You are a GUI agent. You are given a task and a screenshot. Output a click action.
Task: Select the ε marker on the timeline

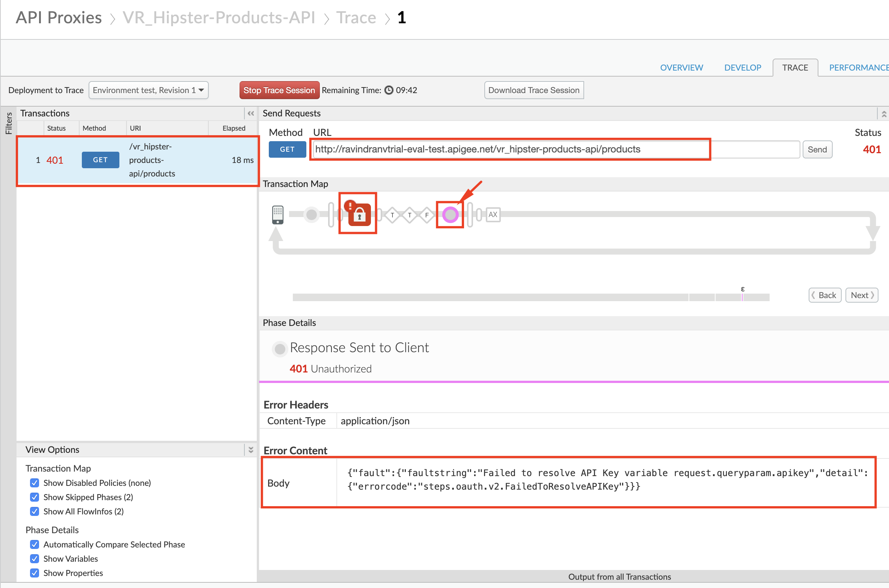pos(743,289)
